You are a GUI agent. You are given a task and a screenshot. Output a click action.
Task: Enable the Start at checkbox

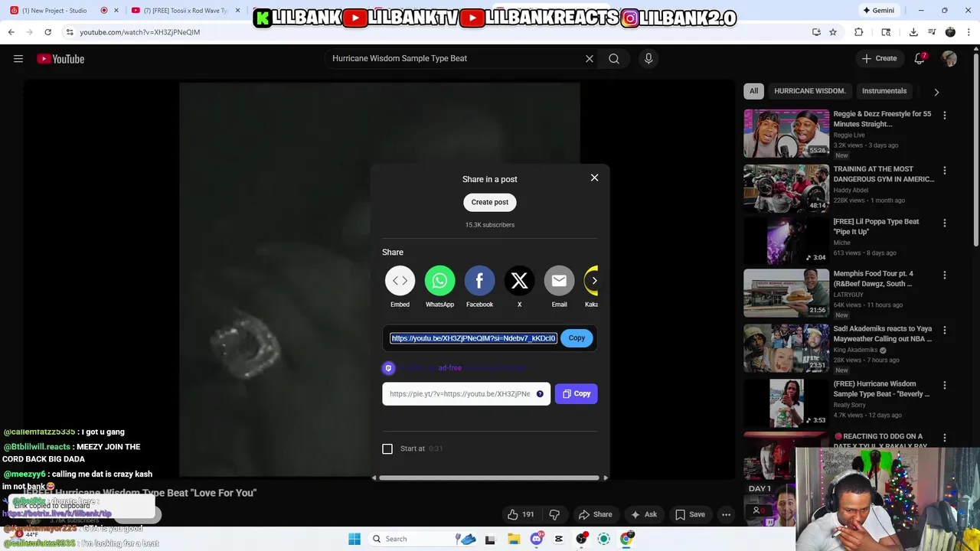(x=387, y=448)
